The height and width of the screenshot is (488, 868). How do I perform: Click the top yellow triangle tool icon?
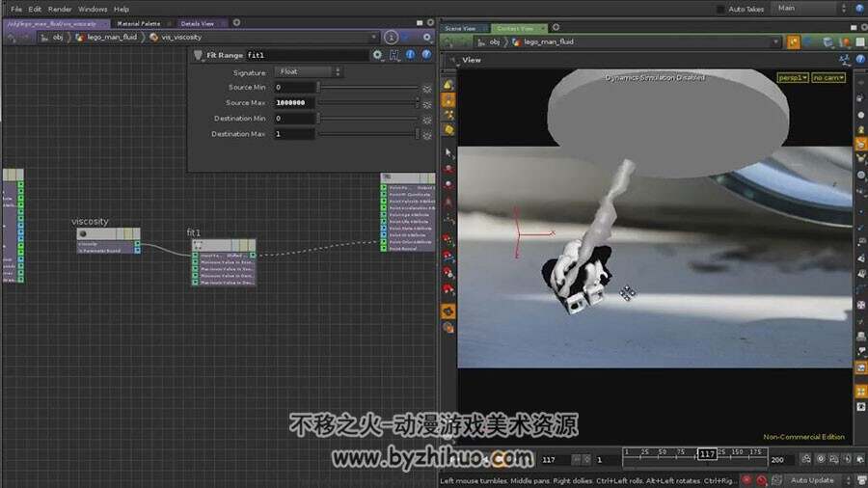[448, 84]
